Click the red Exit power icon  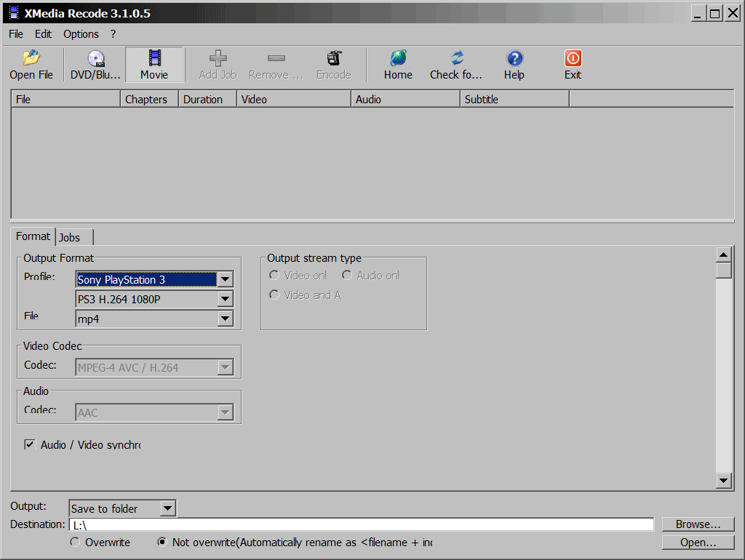(573, 59)
